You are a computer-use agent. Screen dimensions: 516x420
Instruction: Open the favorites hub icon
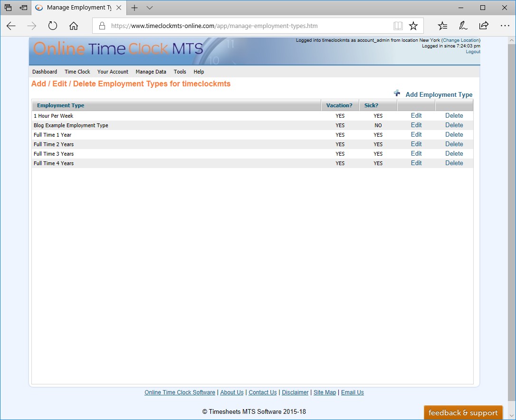coord(443,26)
